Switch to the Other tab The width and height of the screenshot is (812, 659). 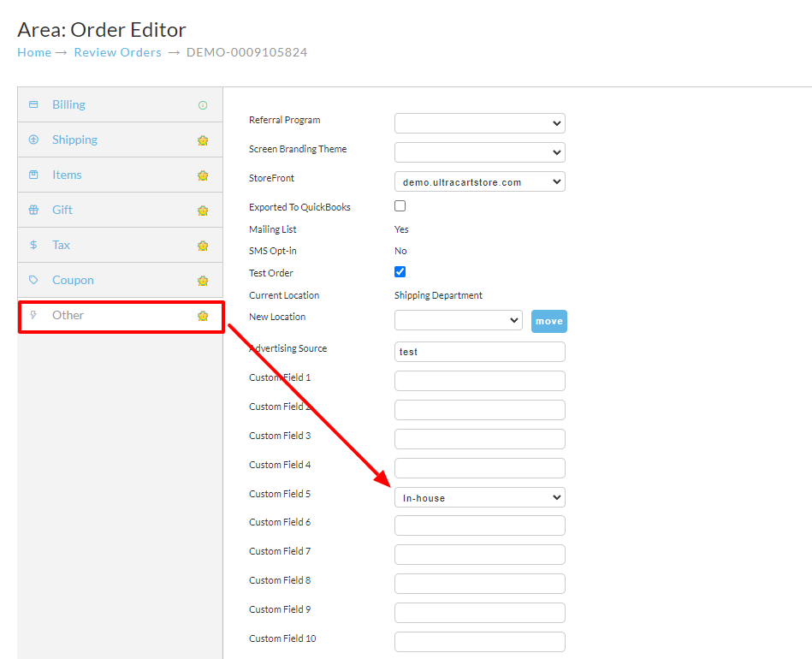[x=121, y=316]
